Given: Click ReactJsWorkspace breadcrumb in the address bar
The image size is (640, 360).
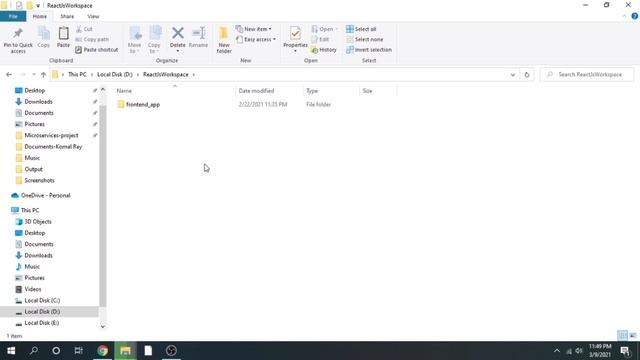Looking at the screenshot, I should (166, 74).
